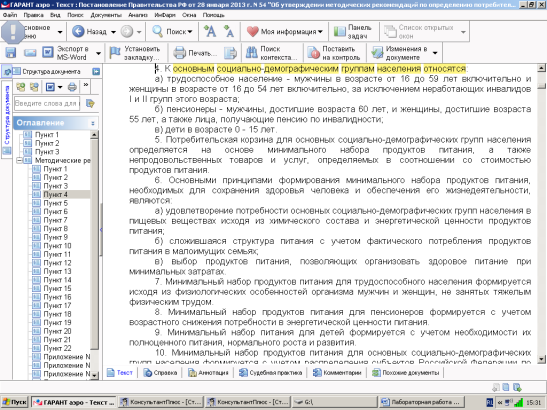This screenshot has height=410, width=547.
Task: Open the Документы menu
Action: point(106,15)
